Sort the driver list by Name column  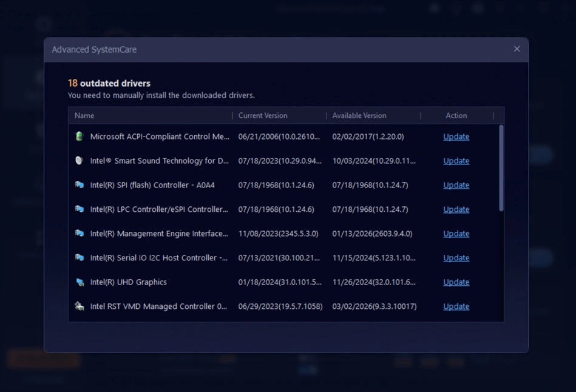[x=84, y=115]
